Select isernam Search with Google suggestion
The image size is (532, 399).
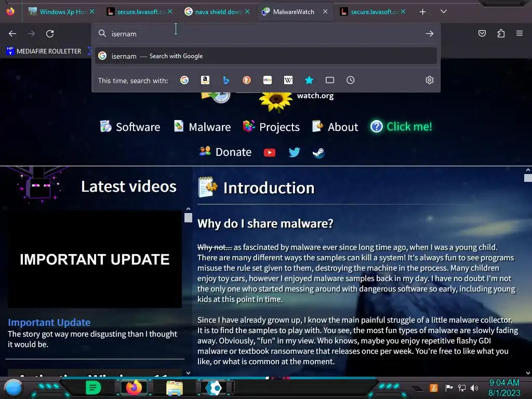(x=266, y=56)
